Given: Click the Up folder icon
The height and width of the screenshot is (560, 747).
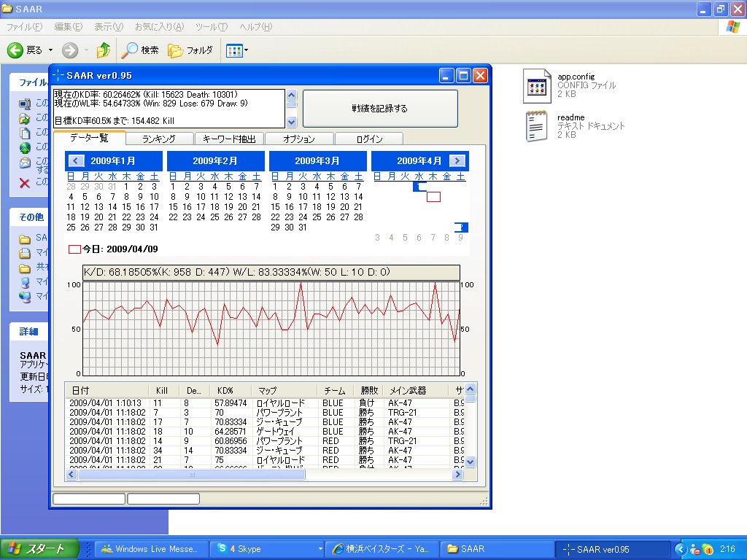Looking at the screenshot, I should 104,50.
